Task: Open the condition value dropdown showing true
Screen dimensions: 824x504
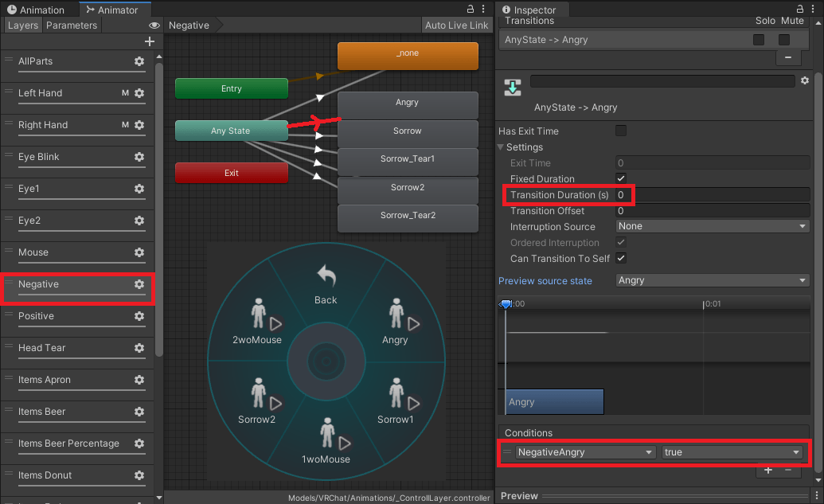Action: 732,451
